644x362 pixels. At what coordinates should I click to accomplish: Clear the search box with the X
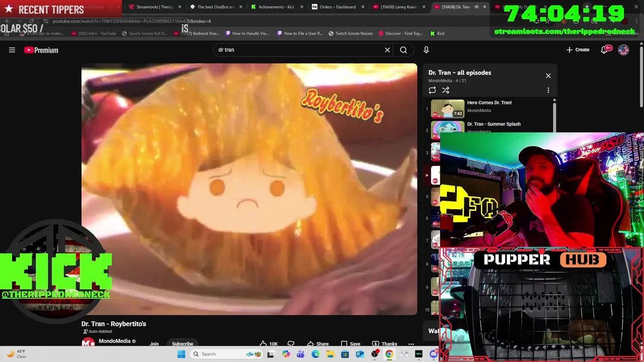[387, 50]
